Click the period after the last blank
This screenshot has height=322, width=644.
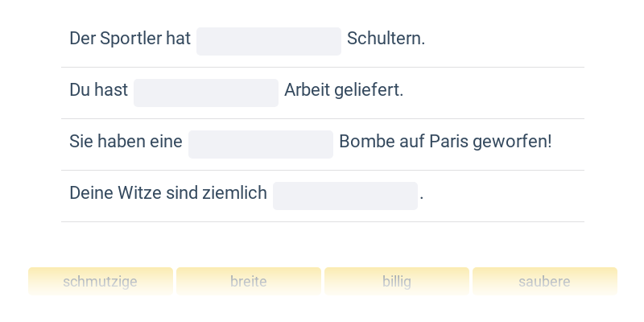[422, 195]
